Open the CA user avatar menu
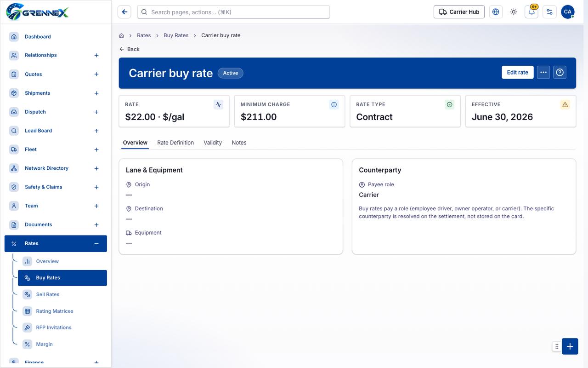Image resolution: width=588 pixels, height=368 pixels. (x=568, y=12)
